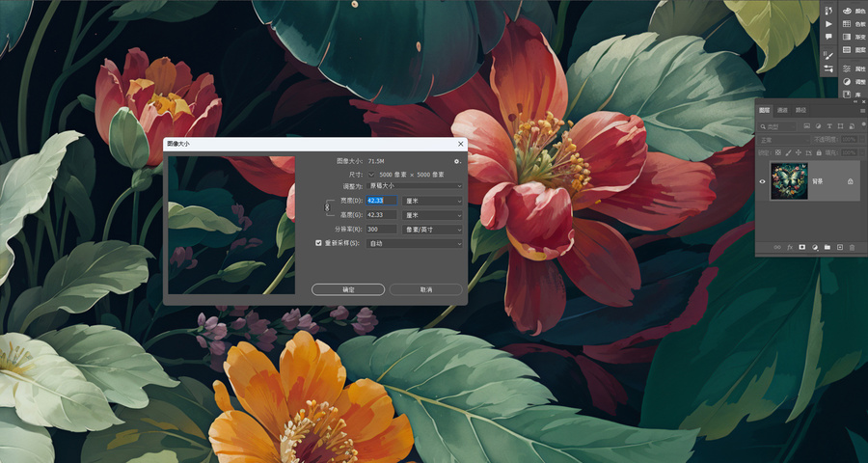Open the History panel icon
868x463 pixels.
point(828,11)
